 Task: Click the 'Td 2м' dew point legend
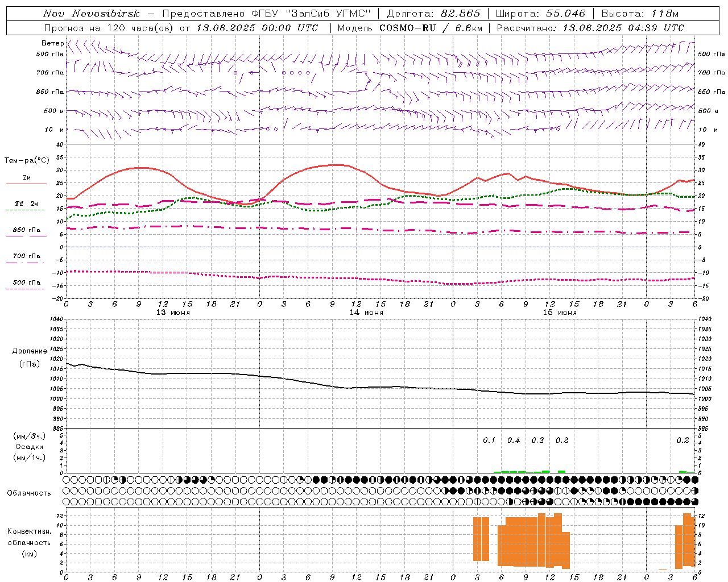27,203
